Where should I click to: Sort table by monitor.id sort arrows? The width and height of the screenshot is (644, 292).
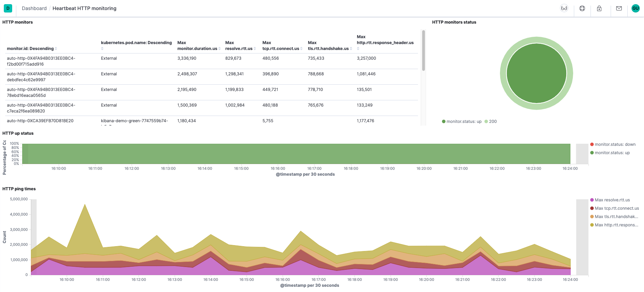(x=56, y=49)
